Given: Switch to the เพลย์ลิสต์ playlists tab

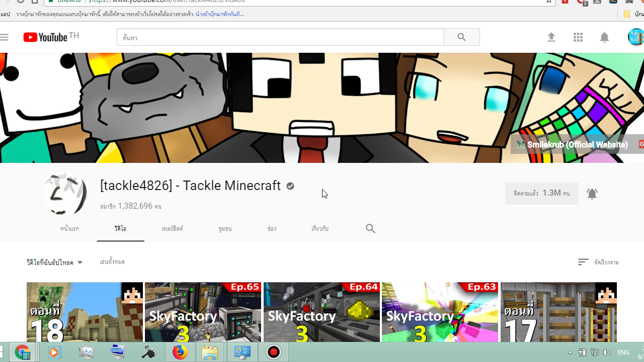Looking at the screenshot, I should [172, 229].
